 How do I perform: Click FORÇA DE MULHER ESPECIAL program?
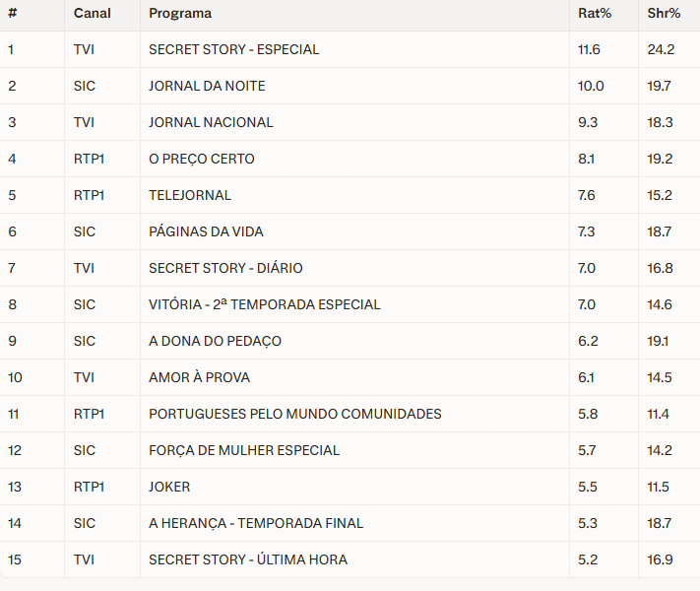pos(244,450)
